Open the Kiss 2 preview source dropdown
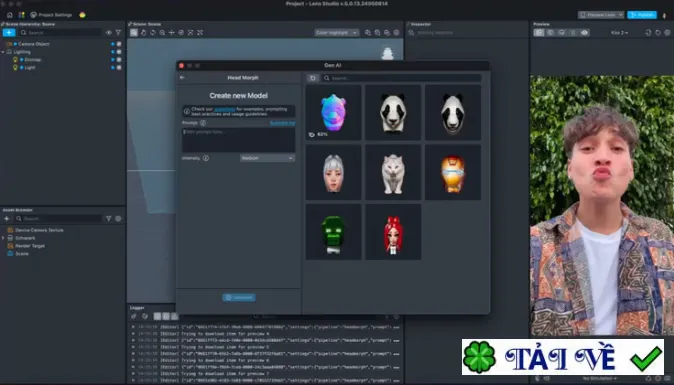The height and width of the screenshot is (385, 674). point(619,33)
